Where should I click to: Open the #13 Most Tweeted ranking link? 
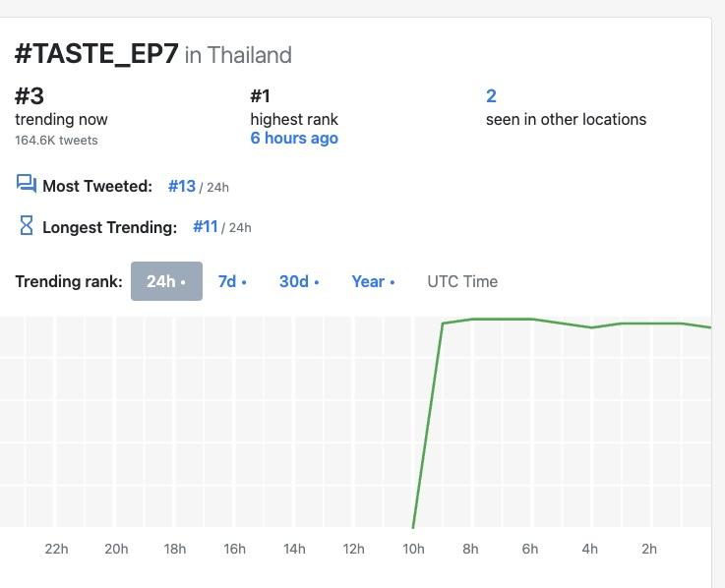182,186
